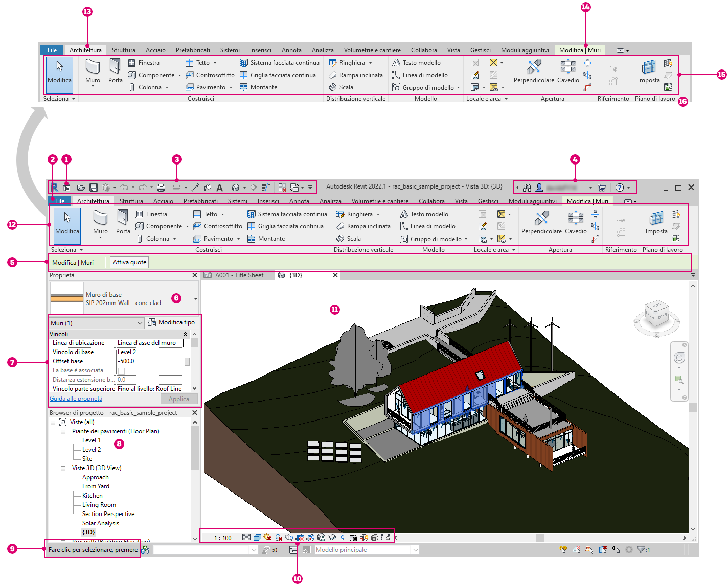Click the Project Browser vertical scrollbar thumb
This screenshot has width=728, height=584.
(195, 448)
